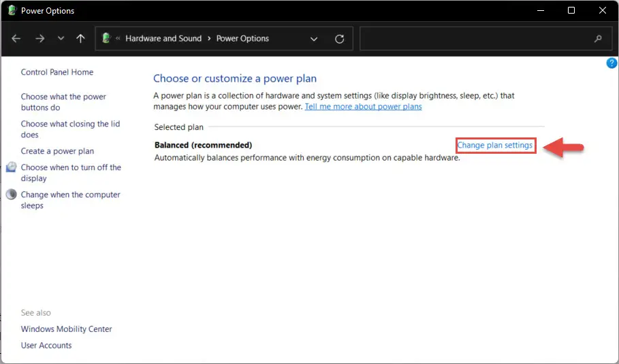This screenshot has width=619, height=364.
Task: Click the battery icon in address bar
Action: pyautogui.click(x=106, y=38)
